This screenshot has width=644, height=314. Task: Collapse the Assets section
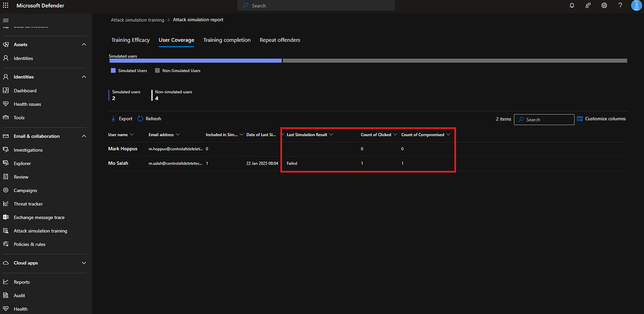click(84, 45)
